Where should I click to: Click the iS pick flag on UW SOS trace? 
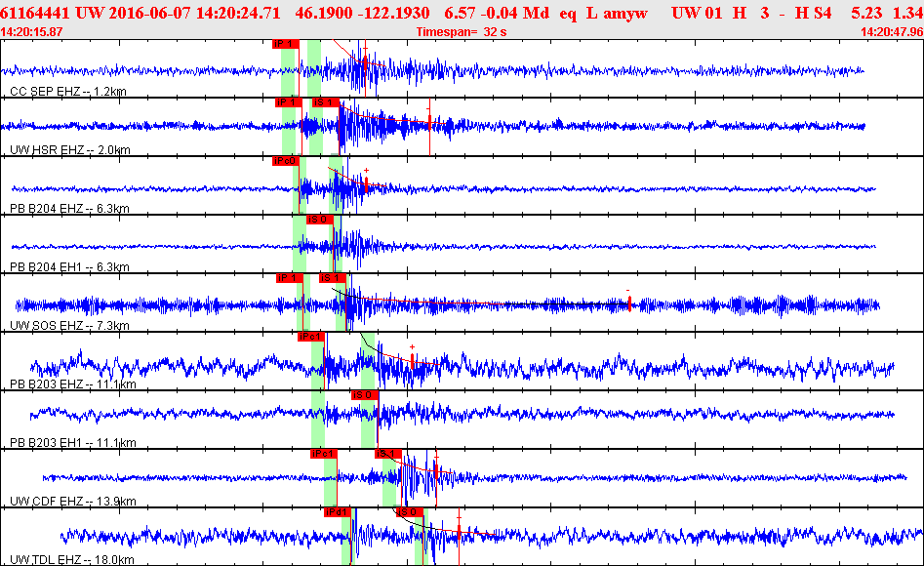(331, 278)
